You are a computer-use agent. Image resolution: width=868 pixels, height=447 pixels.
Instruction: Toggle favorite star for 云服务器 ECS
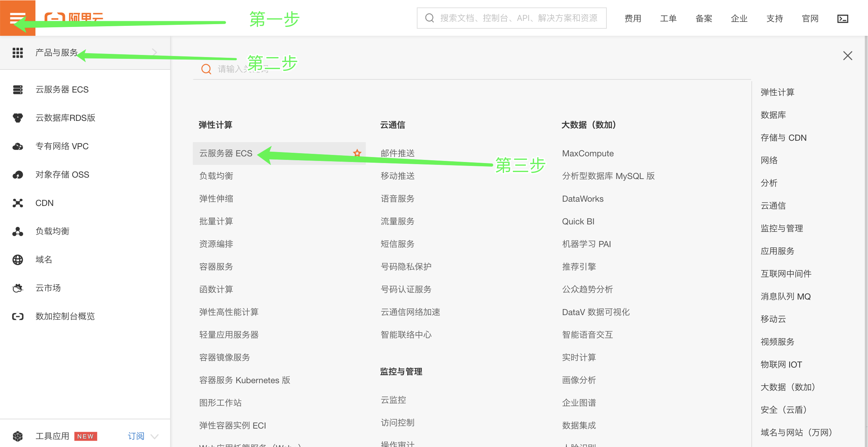tap(357, 153)
